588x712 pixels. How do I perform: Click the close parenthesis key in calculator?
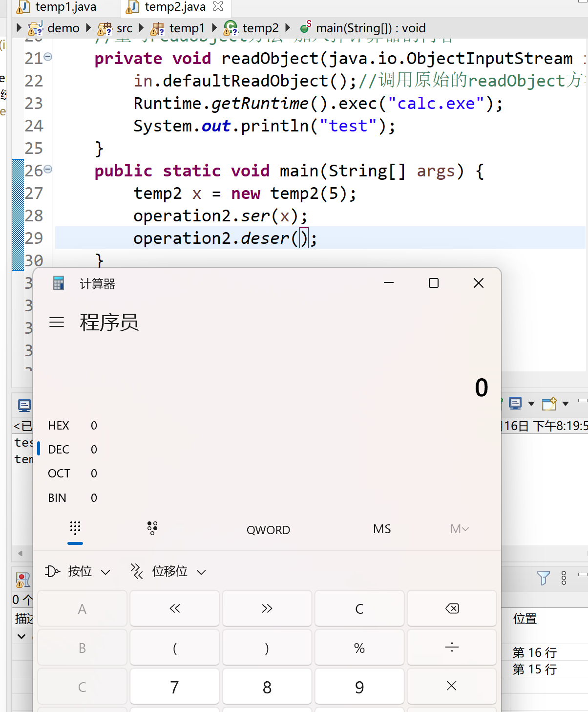(267, 647)
